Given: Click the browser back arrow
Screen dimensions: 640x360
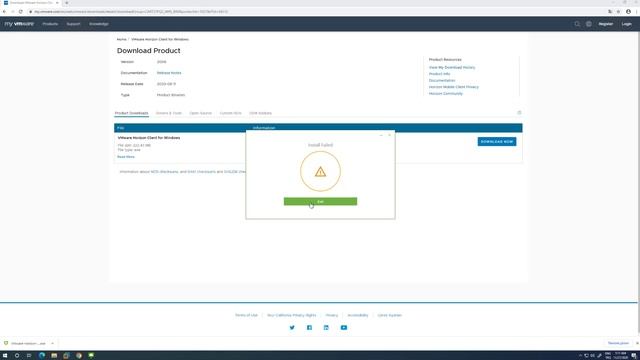Looking at the screenshot, I should (x=4, y=11).
